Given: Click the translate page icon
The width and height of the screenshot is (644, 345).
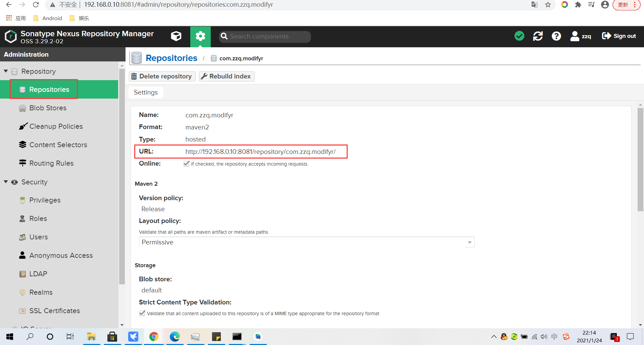Looking at the screenshot, I should click(535, 5).
